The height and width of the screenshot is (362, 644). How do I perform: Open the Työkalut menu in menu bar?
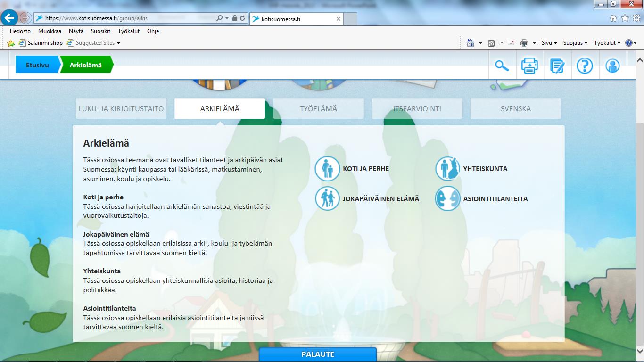coord(129,31)
